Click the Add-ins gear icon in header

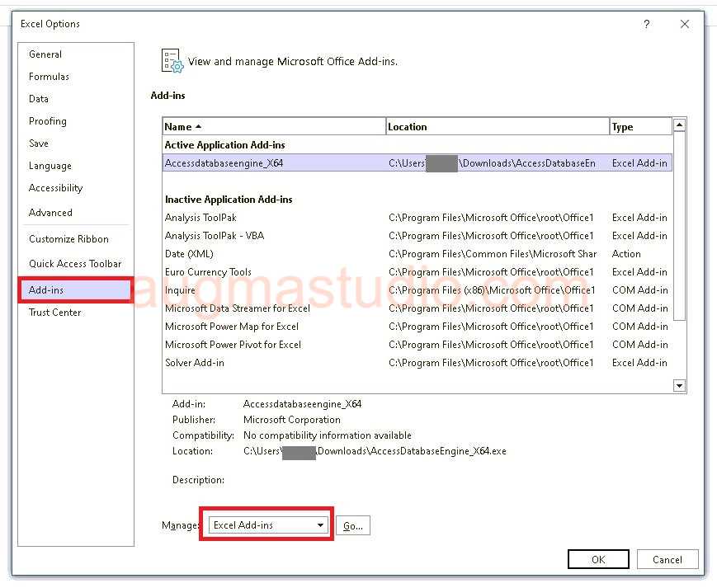(172, 62)
